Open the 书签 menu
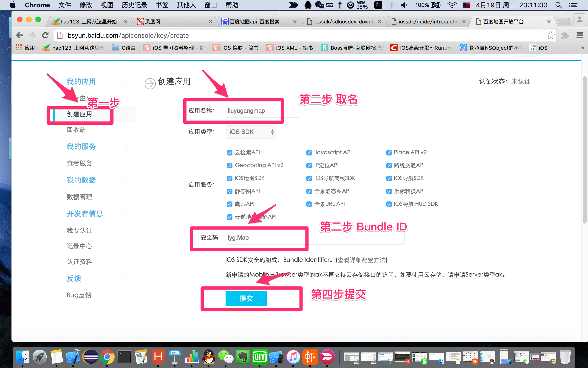 [x=162, y=5]
